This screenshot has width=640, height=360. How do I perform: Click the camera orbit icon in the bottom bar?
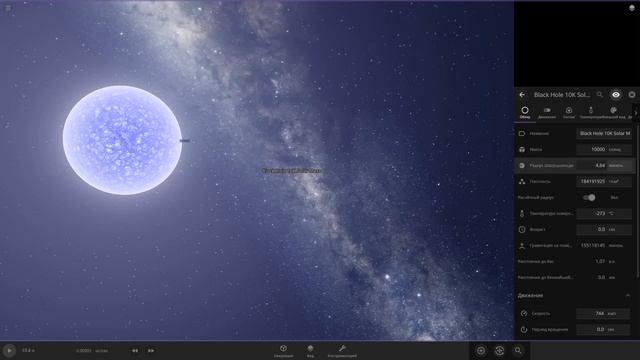(x=499, y=351)
